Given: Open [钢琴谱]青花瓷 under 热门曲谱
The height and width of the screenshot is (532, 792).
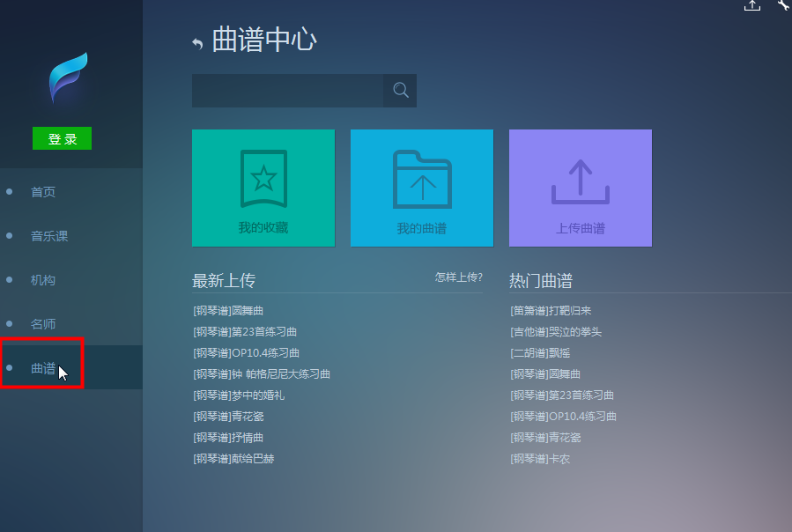Looking at the screenshot, I should tap(545, 438).
